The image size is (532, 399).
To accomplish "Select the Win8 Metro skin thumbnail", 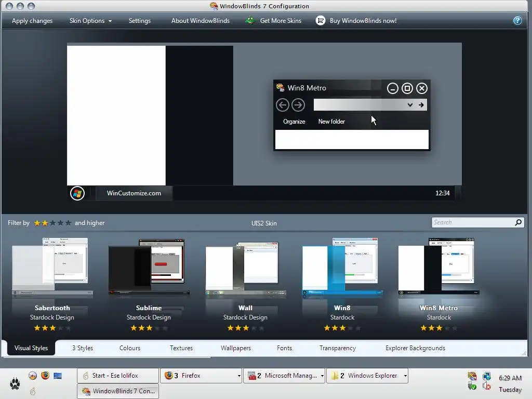I will coord(438,268).
